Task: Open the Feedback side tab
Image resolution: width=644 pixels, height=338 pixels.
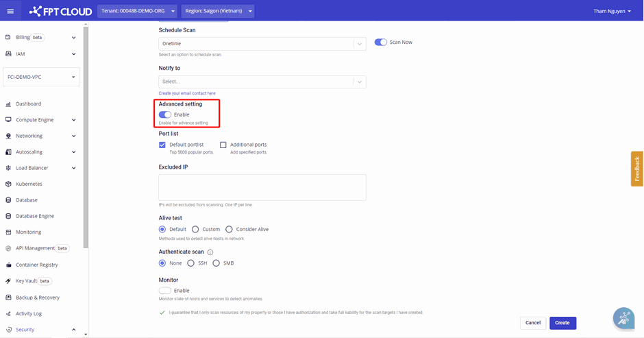Action: pos(637,169)
